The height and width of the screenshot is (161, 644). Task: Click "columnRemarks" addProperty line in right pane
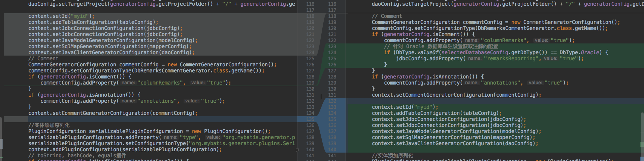click(479, 40)
